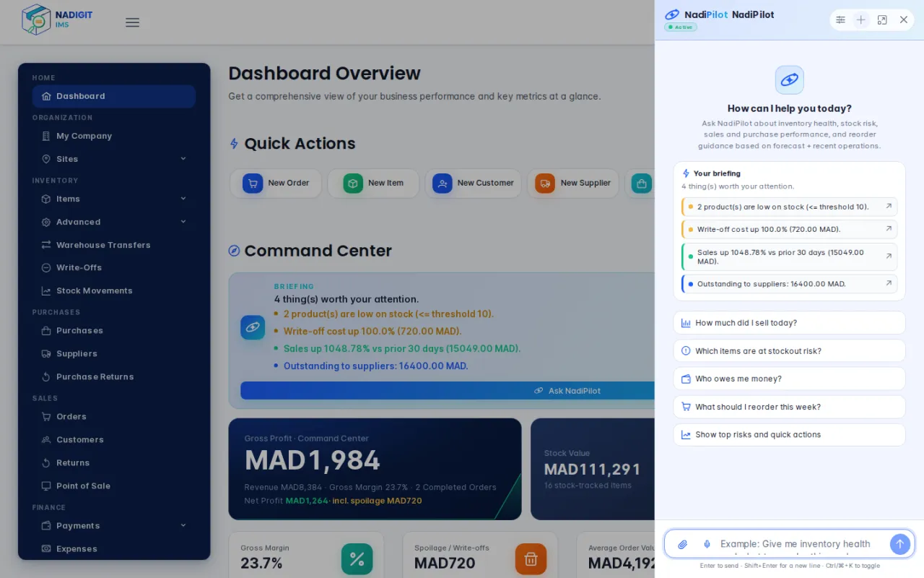The image size is (924, 578).
Task: Open Stock Movements page
Action: click(114, 290)
